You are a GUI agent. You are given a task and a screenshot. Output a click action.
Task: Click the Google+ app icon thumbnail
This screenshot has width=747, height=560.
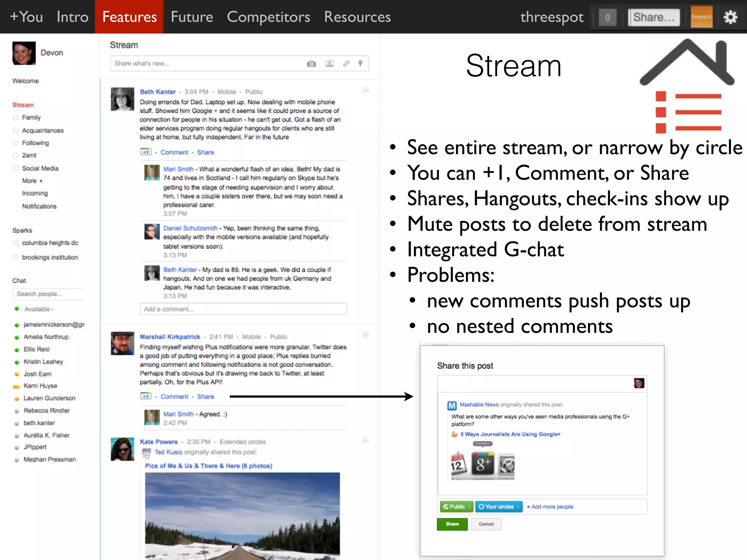483,464
